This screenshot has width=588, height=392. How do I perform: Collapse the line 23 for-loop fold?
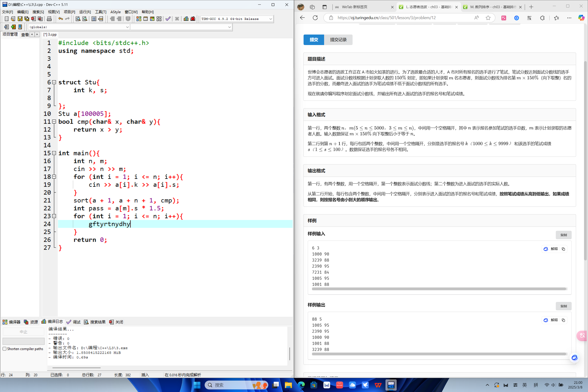(x=54, y=216)
